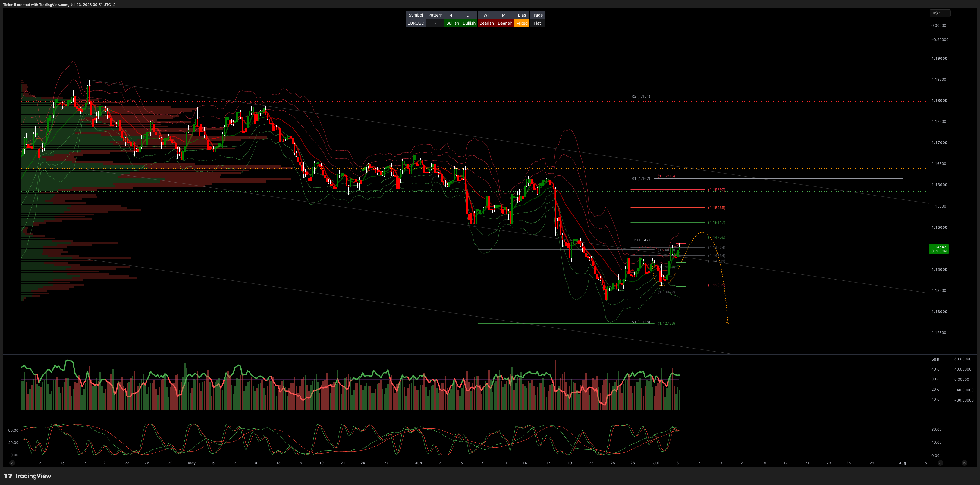Viewport: 980px width, 485px height.
Task: Click the grey (1.13472) level label
Action: click(667, 292)
